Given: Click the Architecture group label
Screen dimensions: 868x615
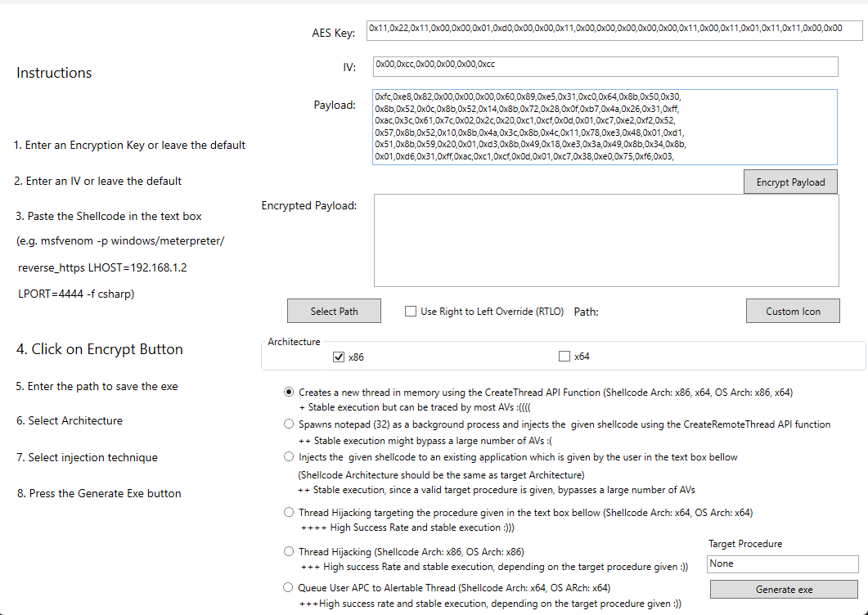Looking at the screenshot, I should (x=294, y=342).
